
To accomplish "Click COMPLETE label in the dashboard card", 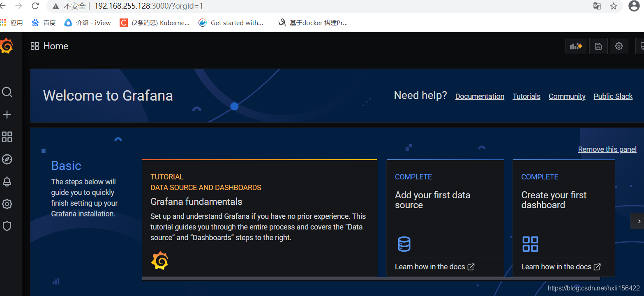I will (x=540, y=177).
